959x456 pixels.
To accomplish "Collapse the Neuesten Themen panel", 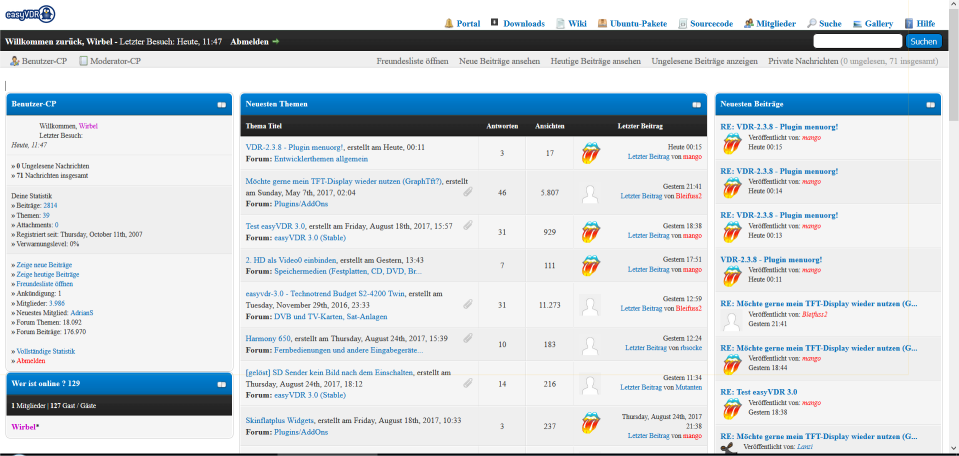I will coord(697,105).
